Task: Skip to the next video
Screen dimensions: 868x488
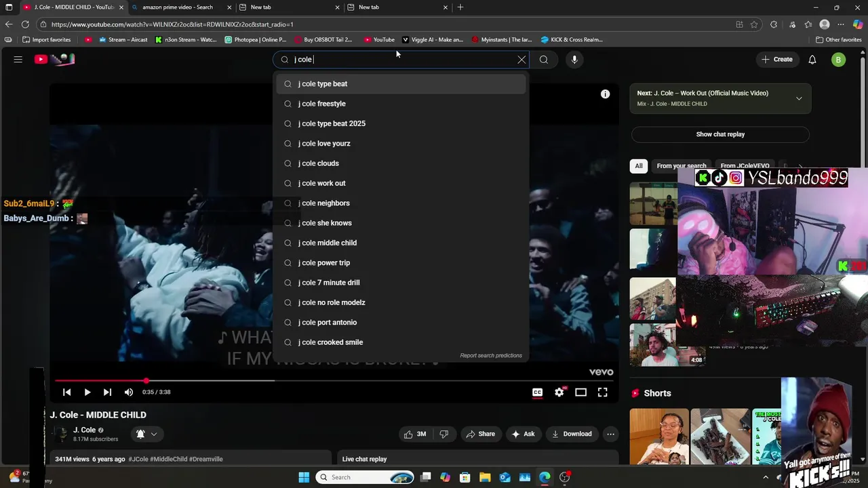Action: [x=107, y=392]
